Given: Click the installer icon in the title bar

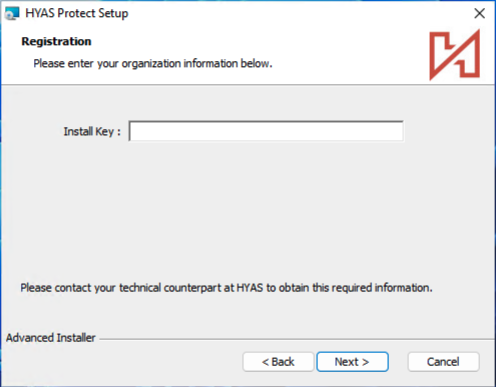Looking at the screenshot, I should 12,14.
